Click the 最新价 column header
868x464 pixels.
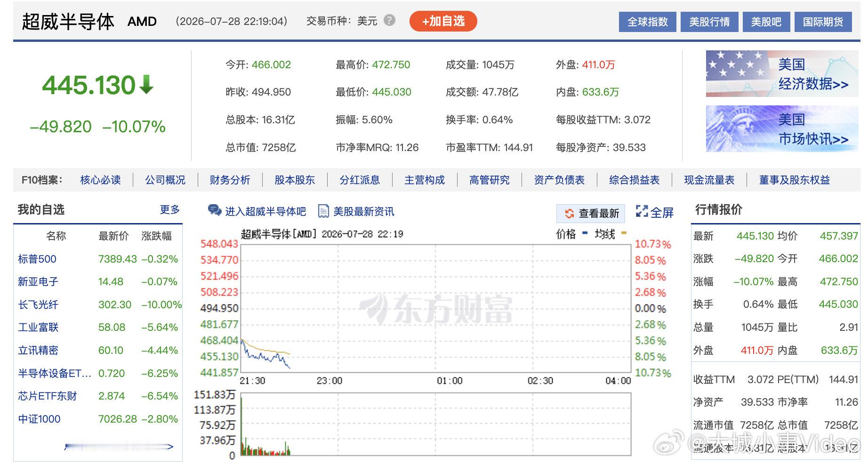click(113, 236)
